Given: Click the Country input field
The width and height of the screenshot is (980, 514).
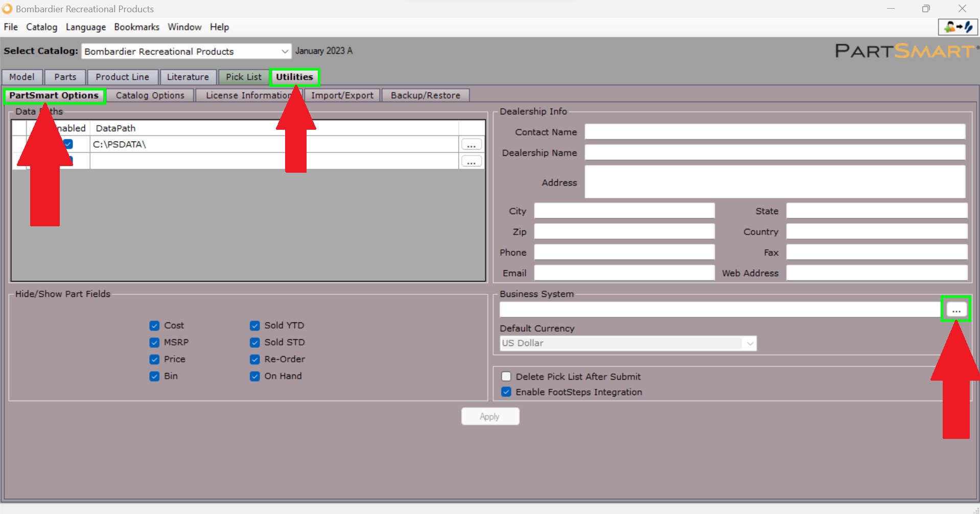Looking at the screenshot, I should coord(877,231).
